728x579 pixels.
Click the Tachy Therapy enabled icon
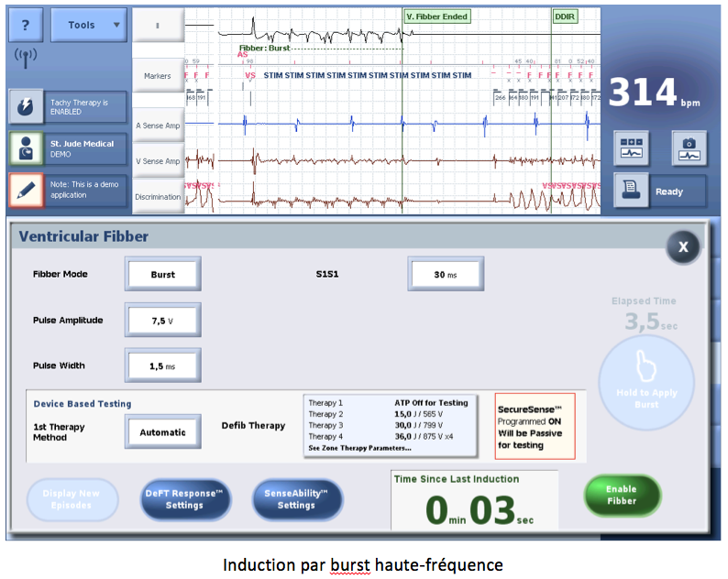pyautogui.click(x=26, y=107)
